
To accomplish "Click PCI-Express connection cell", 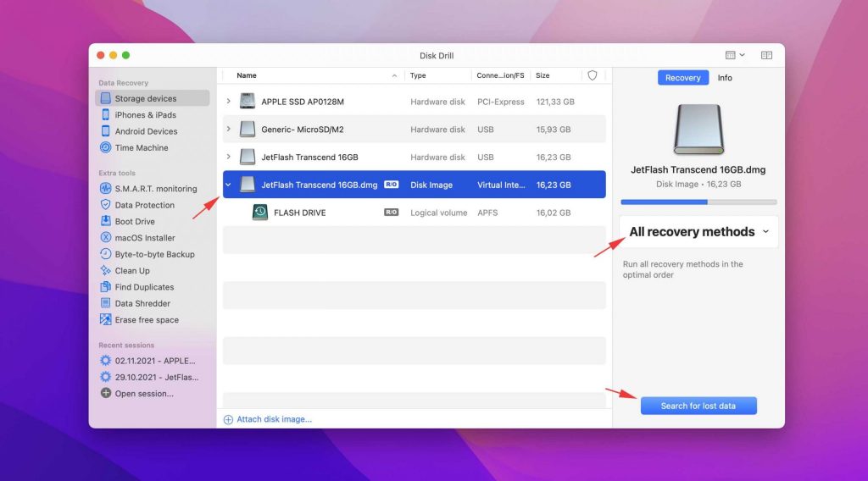I will coord(500,102).
